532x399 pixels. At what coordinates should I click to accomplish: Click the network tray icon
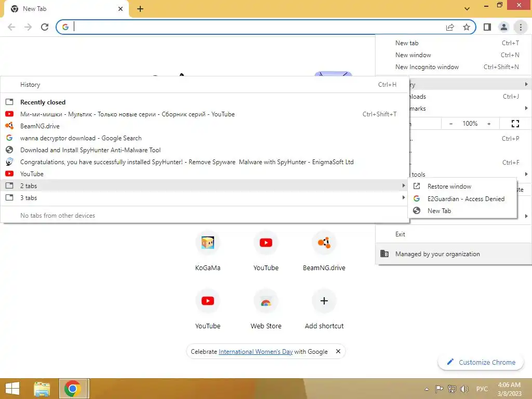(x=451, y=389)
